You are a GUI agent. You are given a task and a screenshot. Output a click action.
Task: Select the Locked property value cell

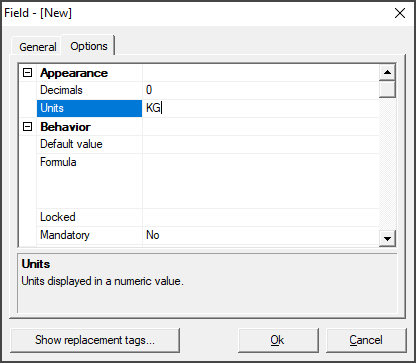(x=261, y=217)
